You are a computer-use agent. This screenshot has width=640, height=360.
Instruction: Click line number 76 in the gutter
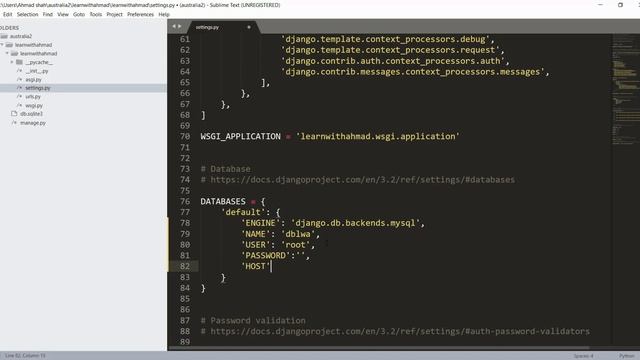point(185,201)
